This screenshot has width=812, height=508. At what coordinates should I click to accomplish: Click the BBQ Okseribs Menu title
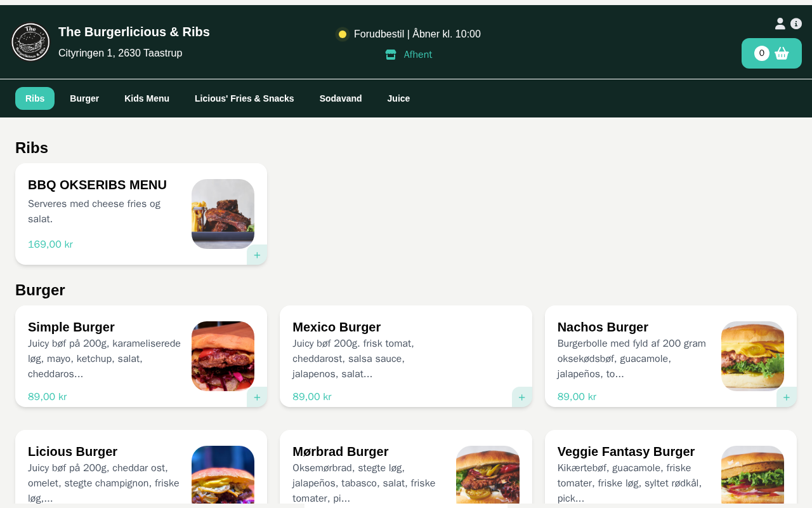(97, 185)
